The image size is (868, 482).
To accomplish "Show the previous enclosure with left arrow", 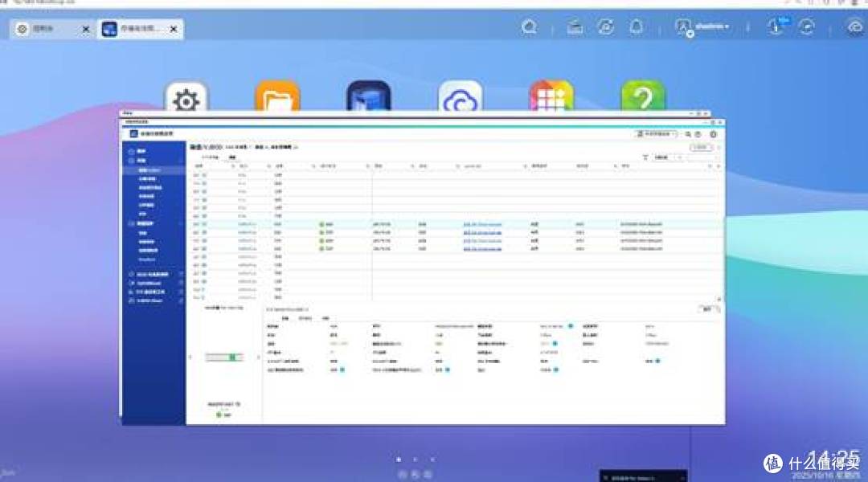I will coord(190,357).
